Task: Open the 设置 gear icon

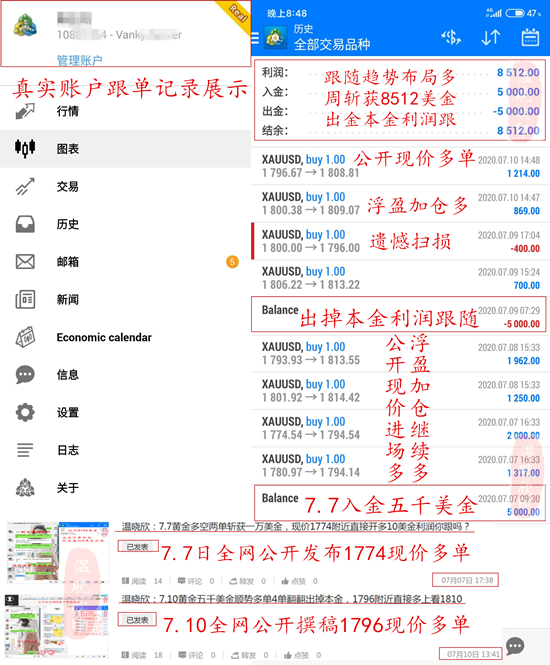Action: 25,412
